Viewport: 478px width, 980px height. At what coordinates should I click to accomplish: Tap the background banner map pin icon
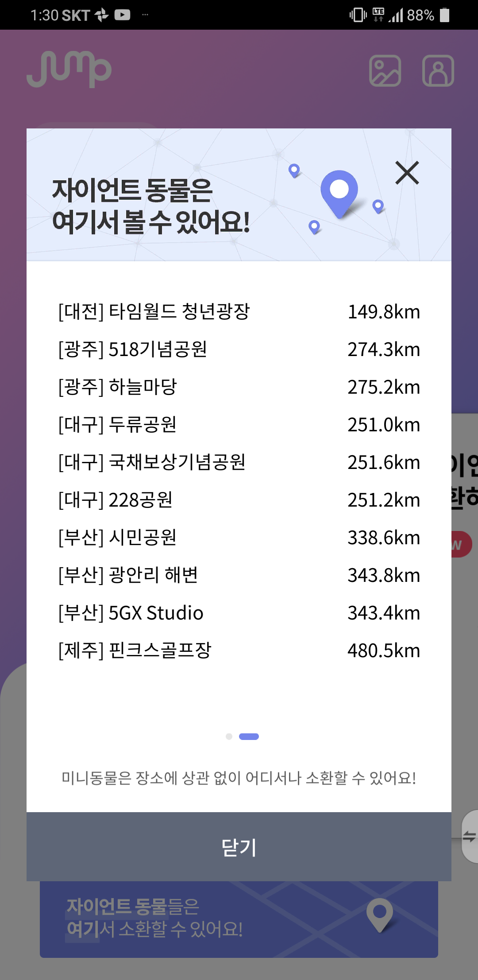pyautogui.click(x=380, y=916)
